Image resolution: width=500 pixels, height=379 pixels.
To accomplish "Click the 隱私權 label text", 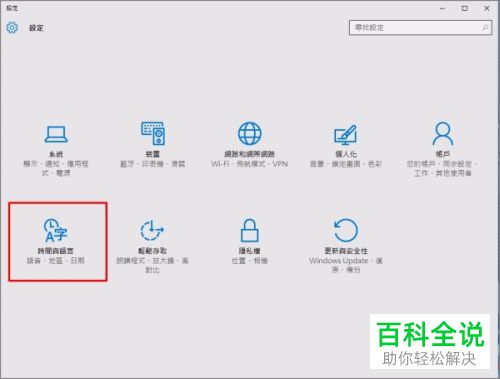I will [x=249, y=251].
